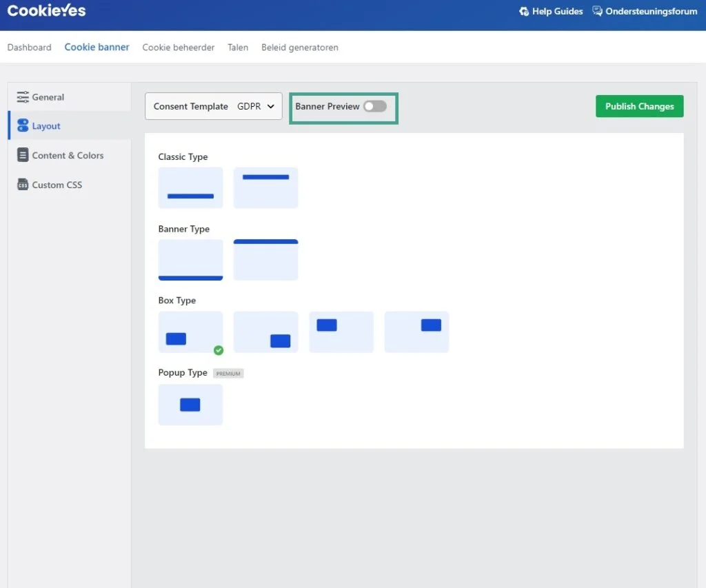The height and width of the screenshot is (588, 706).
Task: Select the Classic Type bottom bar layout
Action: pyautogui.click(x=190, y=187)
